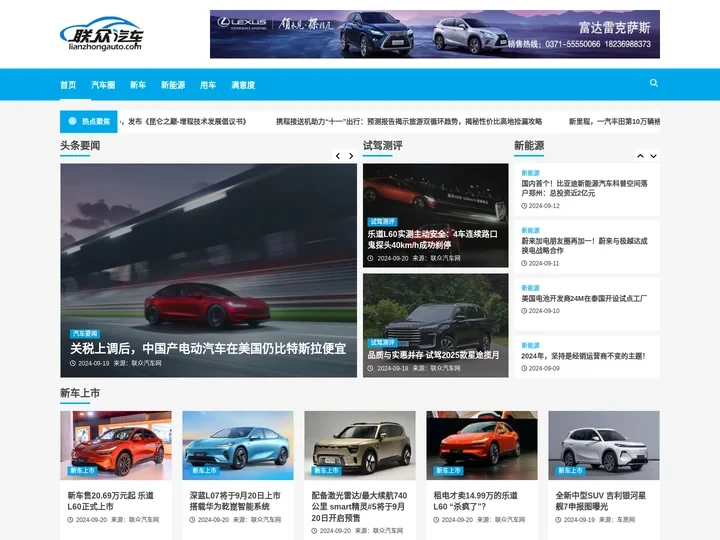The width and height of the screenshot is (720, 540).
Task: Open article 全新中型SUV 吉利银河星舰7申报图曝光
Action: pyautogui.click(x=601, y=501)
